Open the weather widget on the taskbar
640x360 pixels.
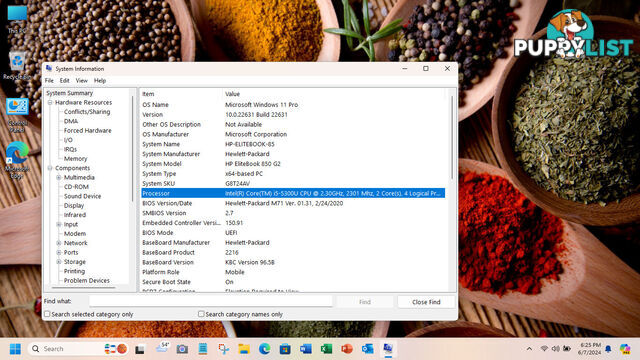(x=162, y=348)
